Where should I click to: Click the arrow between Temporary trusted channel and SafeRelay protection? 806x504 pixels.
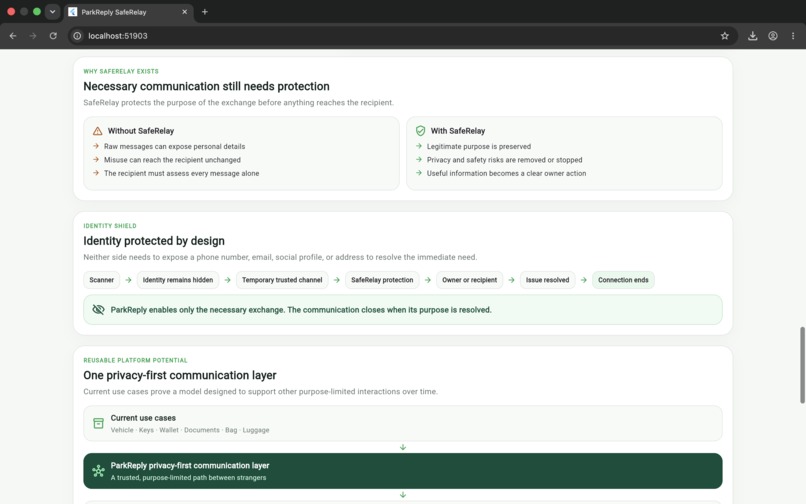point(337,280)
